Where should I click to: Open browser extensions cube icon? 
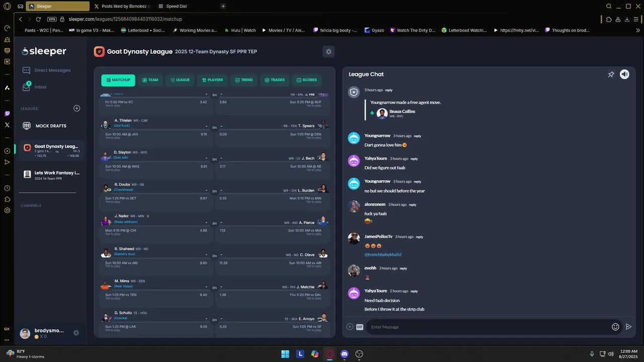[609, 19]
